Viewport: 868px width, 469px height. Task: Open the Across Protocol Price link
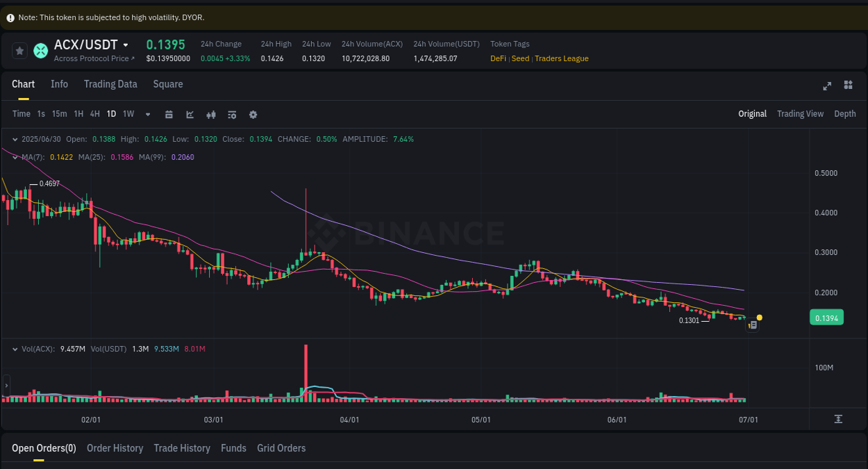pyautogui.click(x=93, y=58)
